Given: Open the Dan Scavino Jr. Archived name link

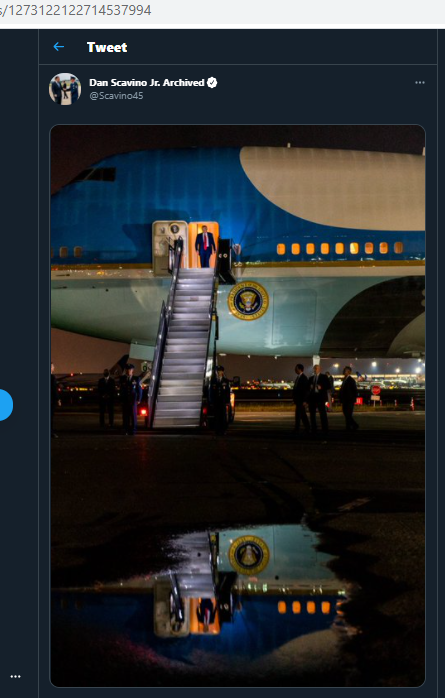Looking at the screenshot, I should point(146,83).
